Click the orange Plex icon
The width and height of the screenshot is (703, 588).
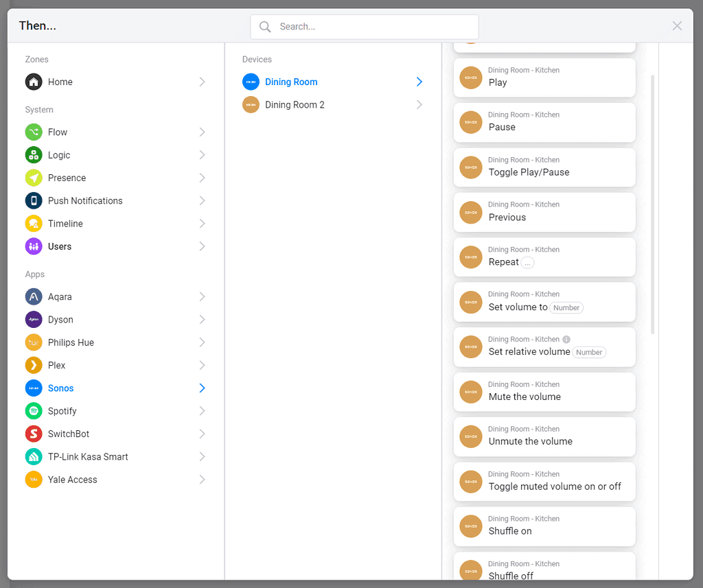pos(34,365)
